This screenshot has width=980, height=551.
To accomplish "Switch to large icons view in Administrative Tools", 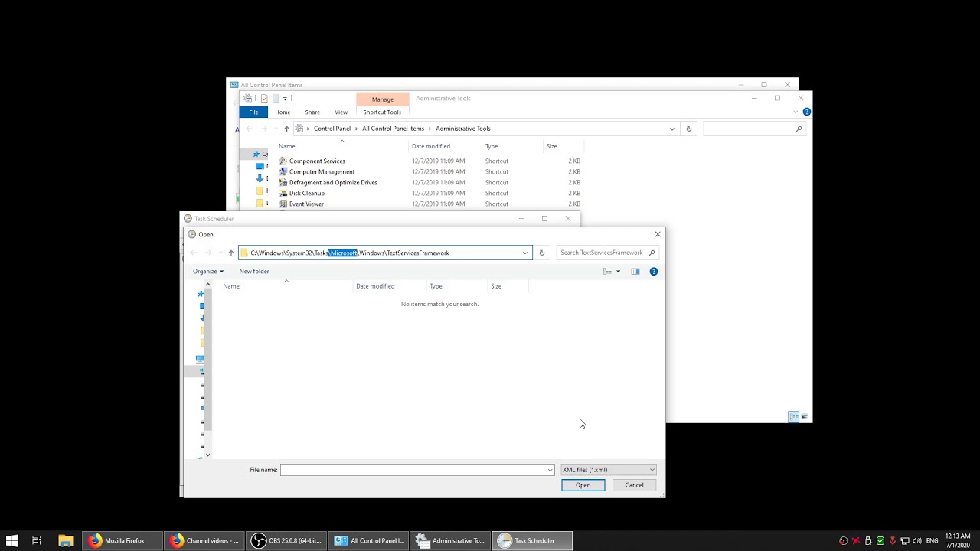I will click(805, 417).
